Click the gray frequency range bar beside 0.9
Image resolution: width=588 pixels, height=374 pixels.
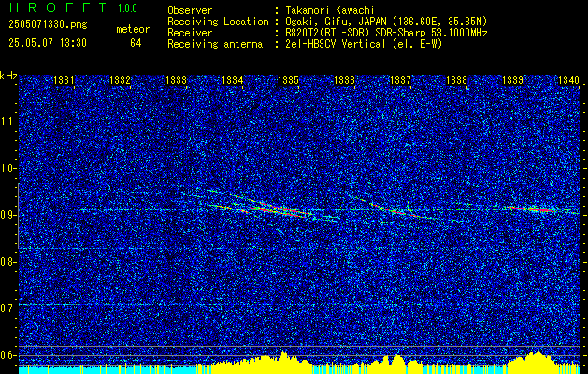tap(18, 216)
